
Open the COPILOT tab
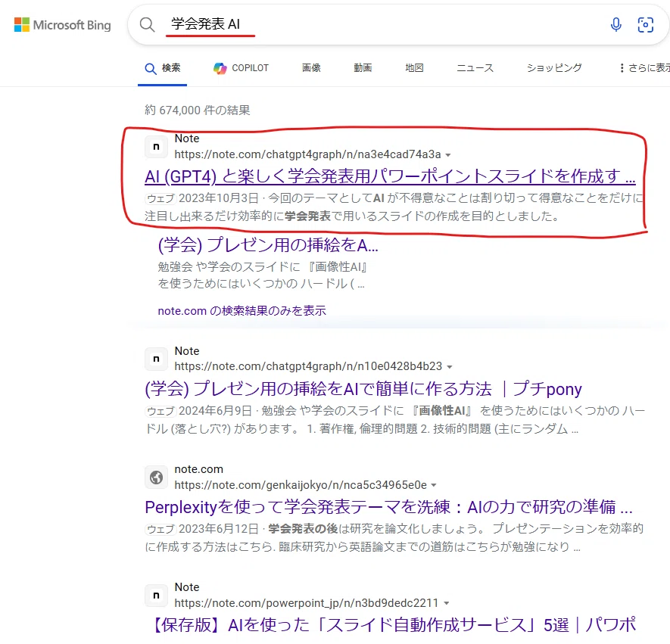click(x=241, y=68)
